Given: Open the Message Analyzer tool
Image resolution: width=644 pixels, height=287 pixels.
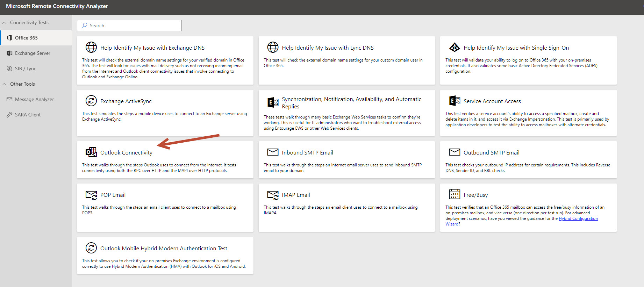Looking at the screenshot, I should click(36, 99).
